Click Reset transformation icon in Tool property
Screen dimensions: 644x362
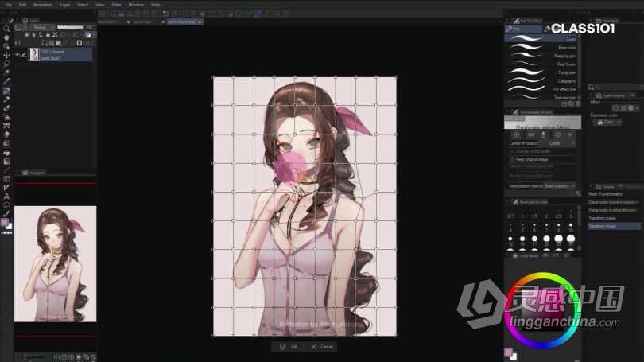[516, 134]
